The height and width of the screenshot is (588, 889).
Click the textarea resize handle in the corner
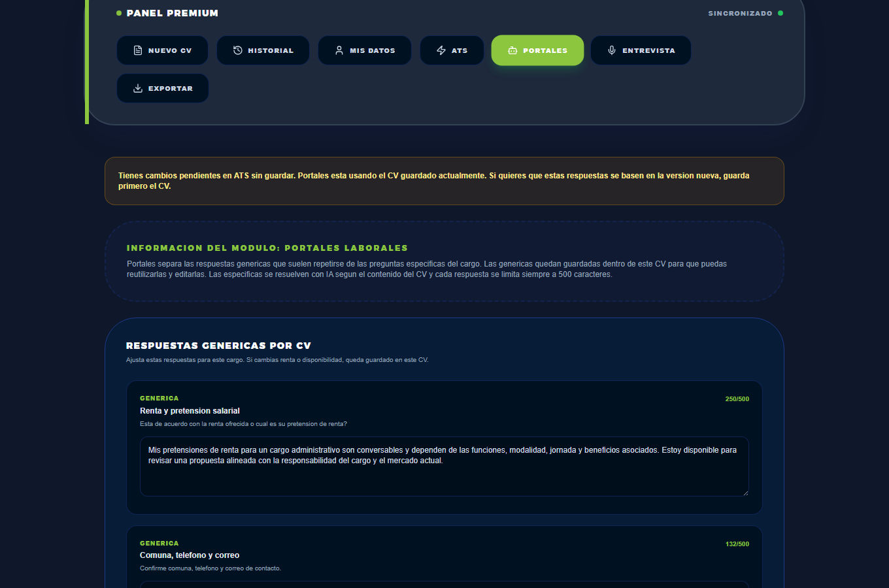pyautogui.click(x=745, y=493)
